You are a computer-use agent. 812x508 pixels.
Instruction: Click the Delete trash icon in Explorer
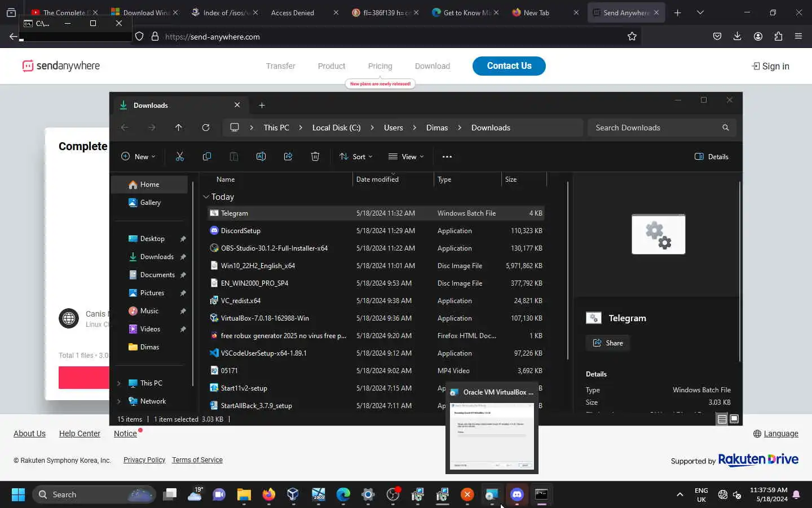(x=315, y=156)
